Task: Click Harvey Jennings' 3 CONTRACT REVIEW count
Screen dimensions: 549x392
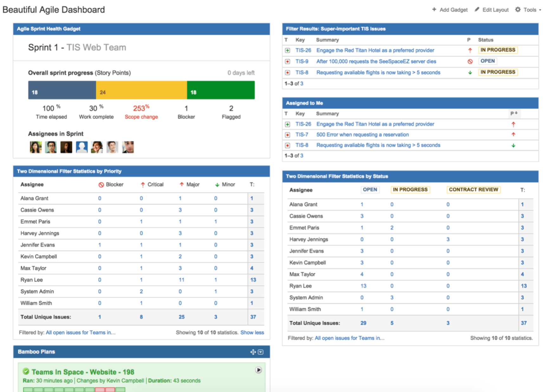Action: point(448,239)
